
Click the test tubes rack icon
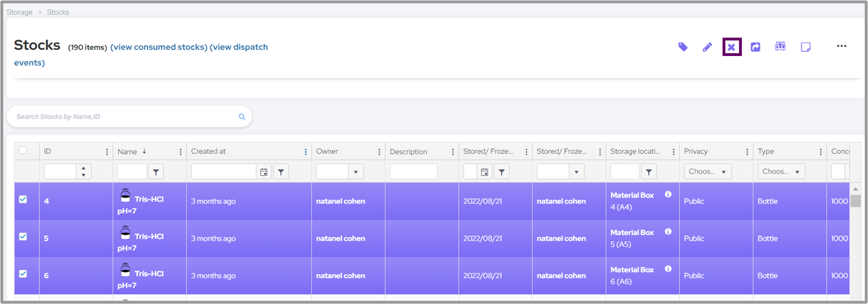pos(780,46)
